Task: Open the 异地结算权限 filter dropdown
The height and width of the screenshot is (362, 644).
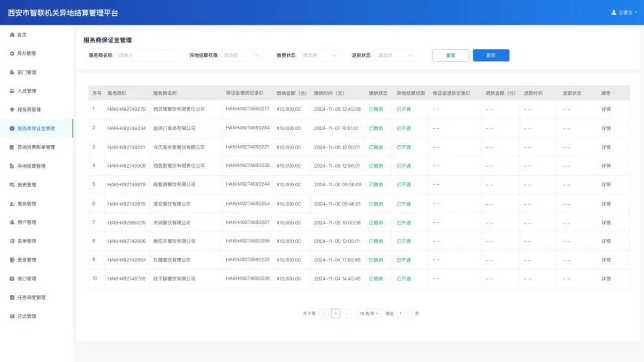Action: click(x=241, y=56)
